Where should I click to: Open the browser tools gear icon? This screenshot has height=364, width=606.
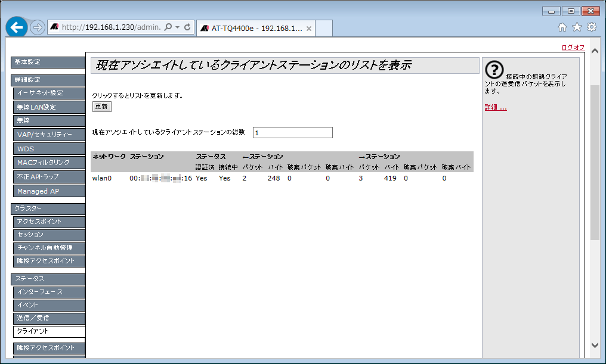point(591,27)
